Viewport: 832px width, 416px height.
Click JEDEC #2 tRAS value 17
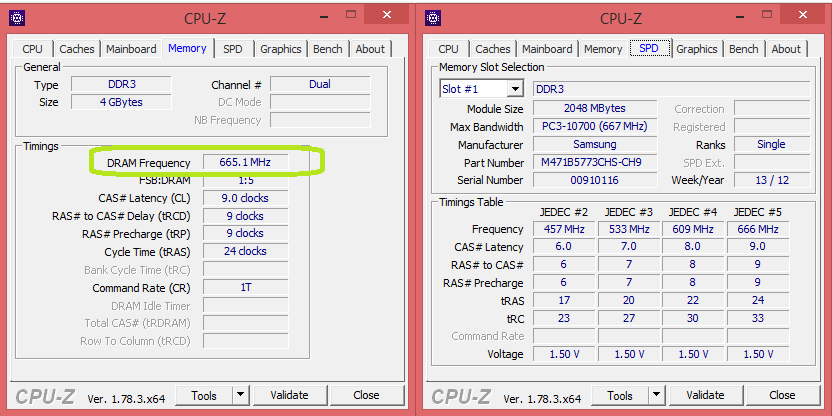564,300
